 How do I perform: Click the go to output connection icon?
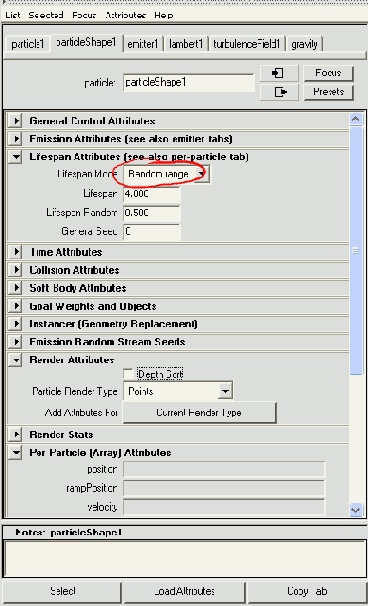click(x=278, y=92)
